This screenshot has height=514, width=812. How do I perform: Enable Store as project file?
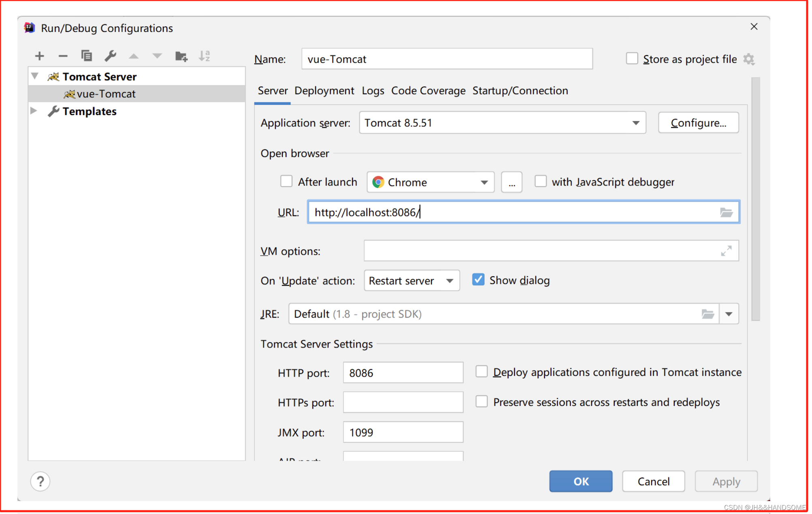pyautogui.click(x=632, y=59)
